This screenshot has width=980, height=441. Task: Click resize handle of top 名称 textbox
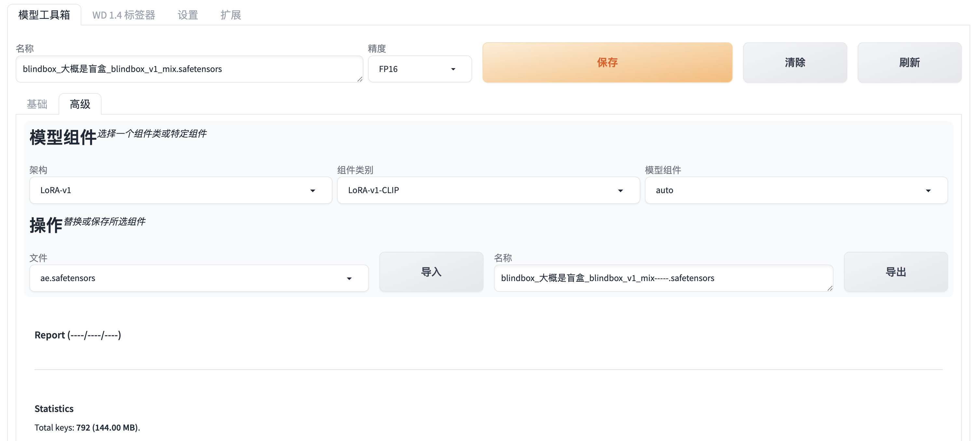[x=360, y=79]
